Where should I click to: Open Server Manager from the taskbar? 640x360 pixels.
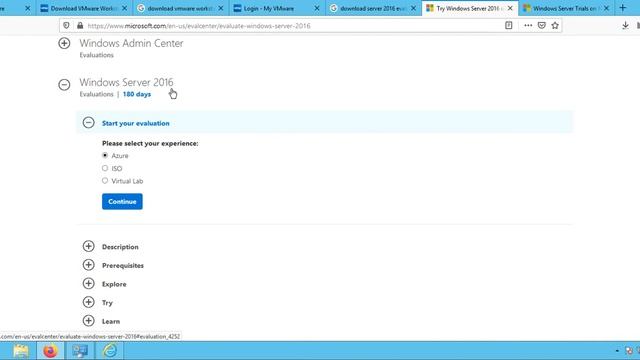(x=80, y=351)
